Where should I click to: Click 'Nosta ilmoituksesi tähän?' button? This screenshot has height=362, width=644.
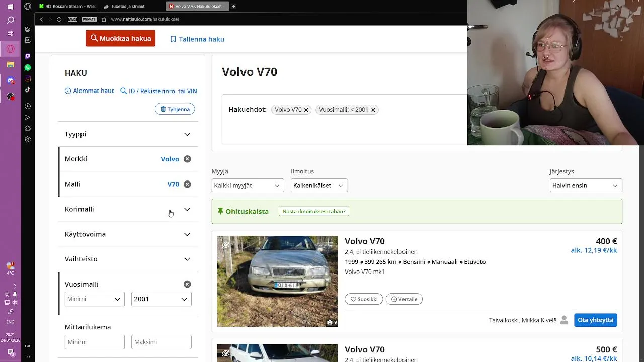pyautogui.click(x=314, y=211)
